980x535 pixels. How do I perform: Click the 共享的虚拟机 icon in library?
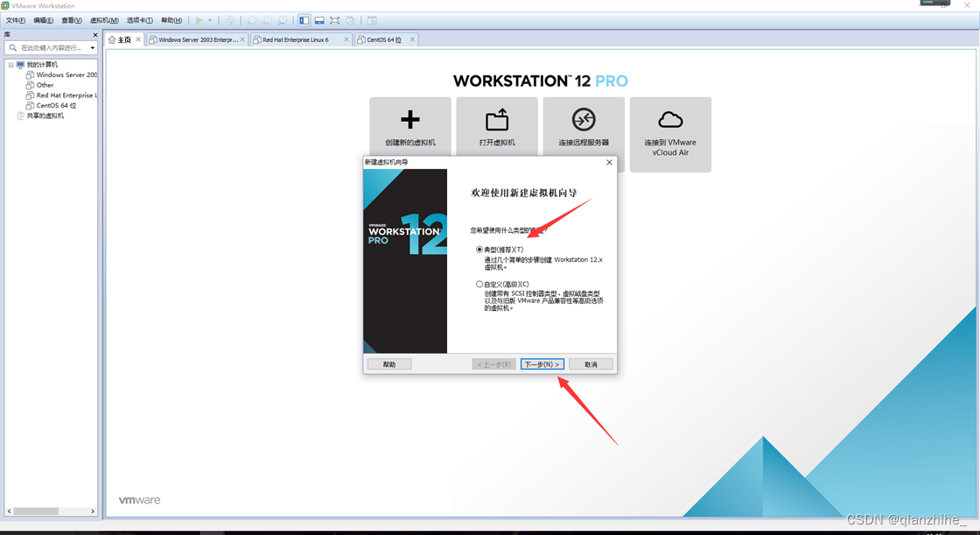21,116
